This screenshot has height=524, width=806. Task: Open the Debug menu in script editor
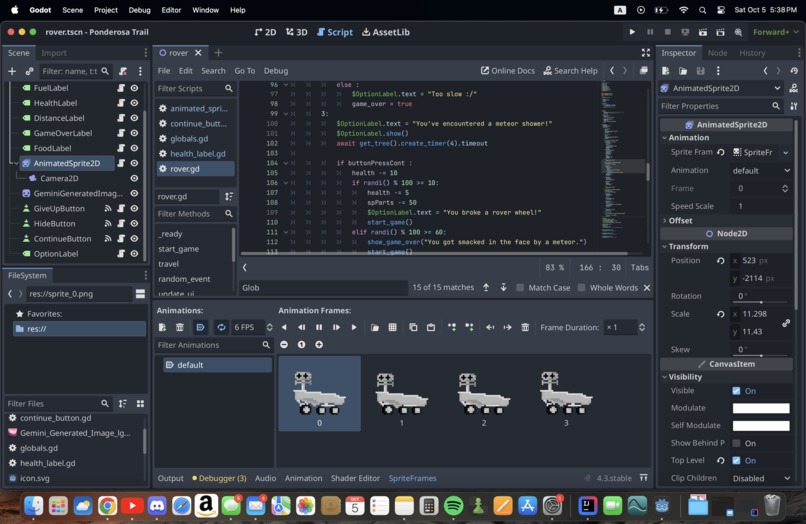pos(275,71)
